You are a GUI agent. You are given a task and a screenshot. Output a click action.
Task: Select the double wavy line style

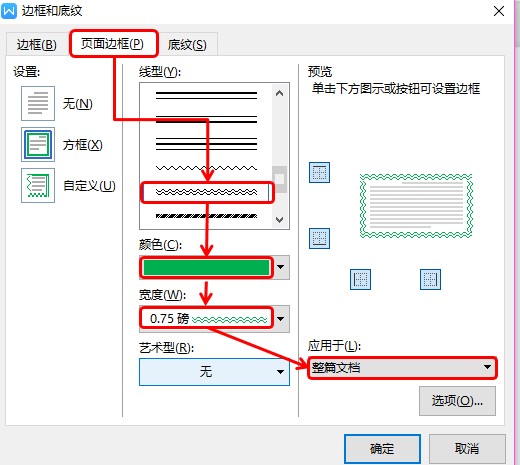coord(206,192)
